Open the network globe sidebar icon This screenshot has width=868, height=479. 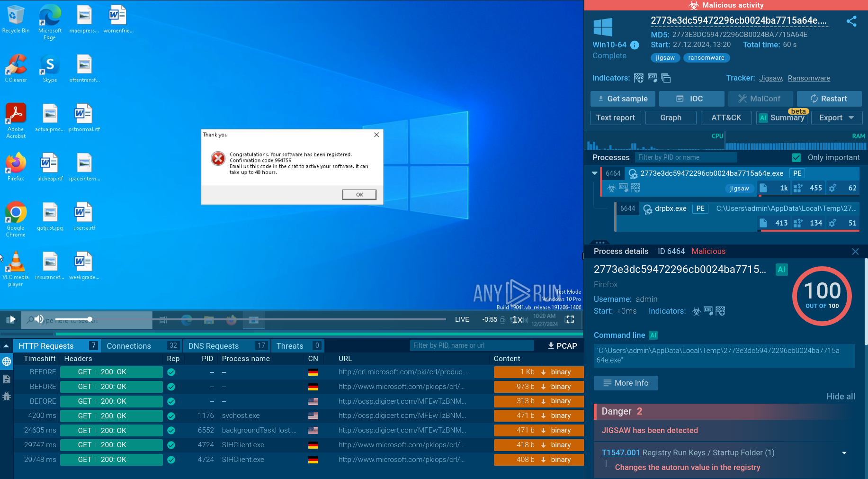point(7,362)
